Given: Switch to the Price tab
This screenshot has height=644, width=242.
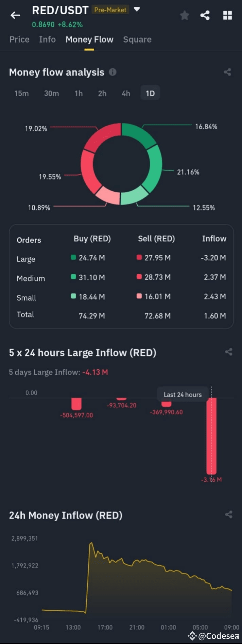Looking at the screenshot, I should click(19, 39).
